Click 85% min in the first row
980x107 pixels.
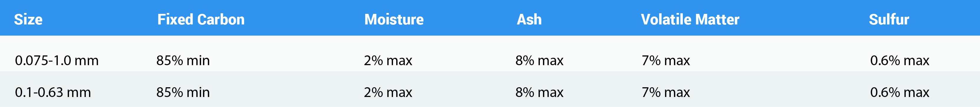click(x=183, y=60)
